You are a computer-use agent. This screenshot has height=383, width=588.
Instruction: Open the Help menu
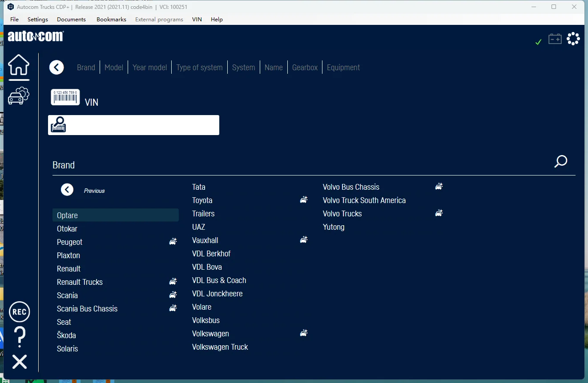pyautogui.click(x=217, y=20)
